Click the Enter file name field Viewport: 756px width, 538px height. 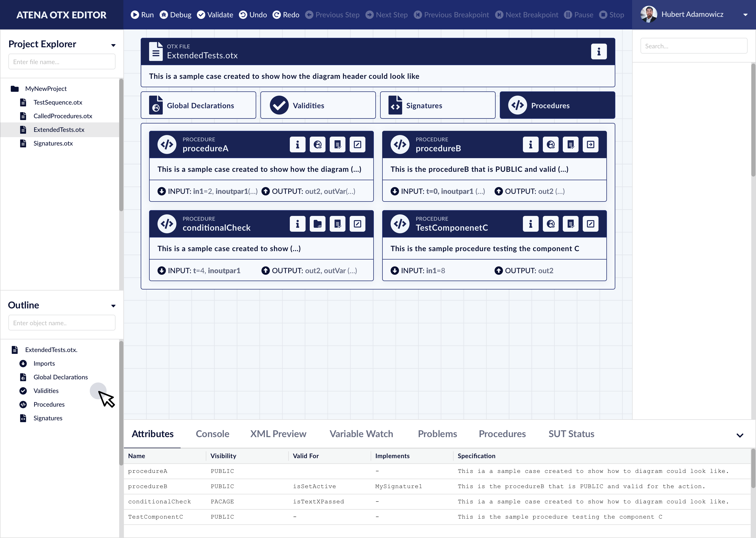point(62,62)
